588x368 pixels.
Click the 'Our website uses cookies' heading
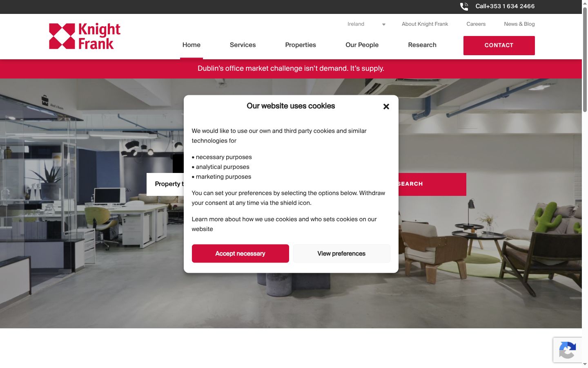(x=291, y=106)
